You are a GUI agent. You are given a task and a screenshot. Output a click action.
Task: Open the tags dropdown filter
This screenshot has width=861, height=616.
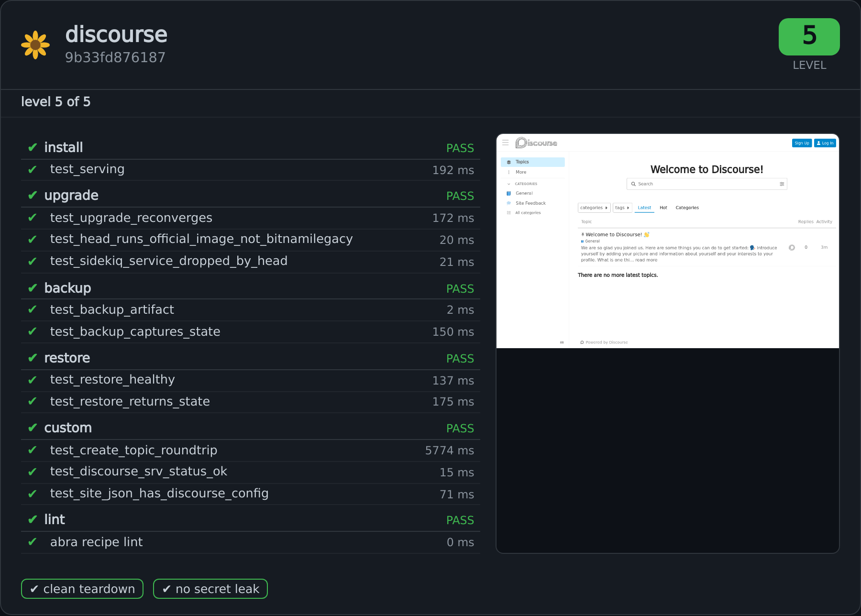[622, 208]
